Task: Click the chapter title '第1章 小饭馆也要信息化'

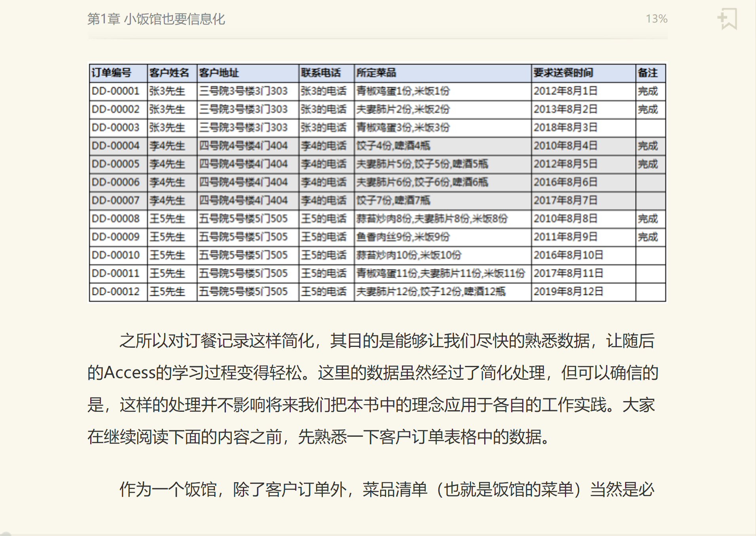Action: point(156,19)
